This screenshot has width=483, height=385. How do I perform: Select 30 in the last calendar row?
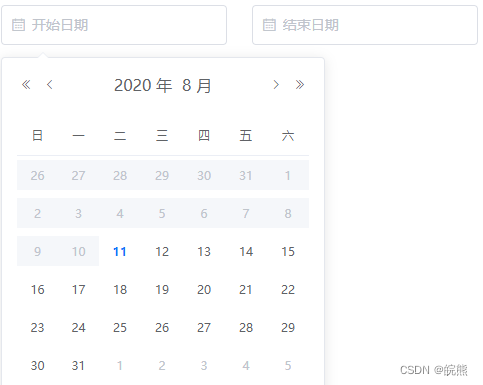click(37, 365)
